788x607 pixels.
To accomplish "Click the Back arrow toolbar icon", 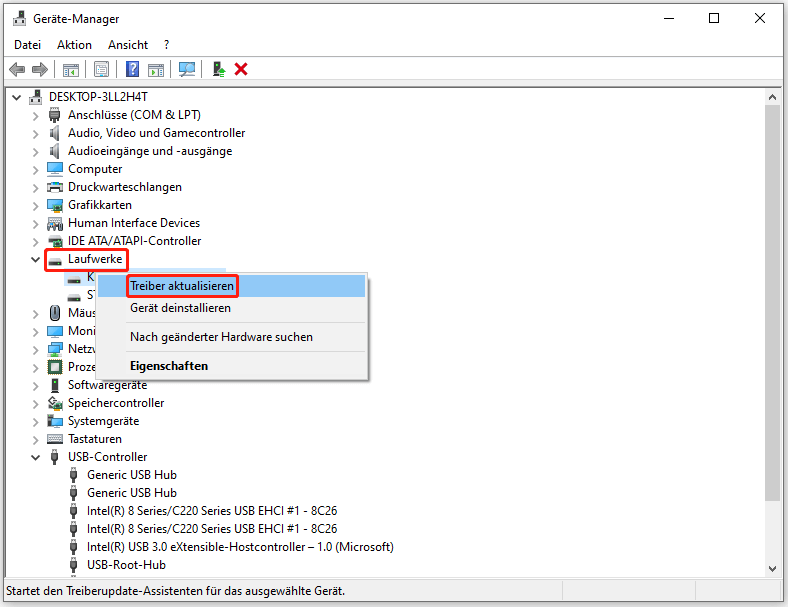I will (17, 69).
